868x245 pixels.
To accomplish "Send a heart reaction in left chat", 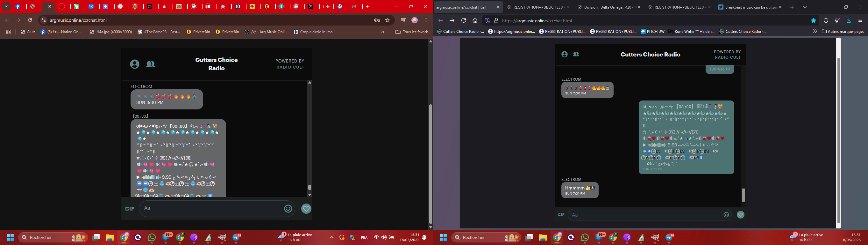I will (306, 209).
